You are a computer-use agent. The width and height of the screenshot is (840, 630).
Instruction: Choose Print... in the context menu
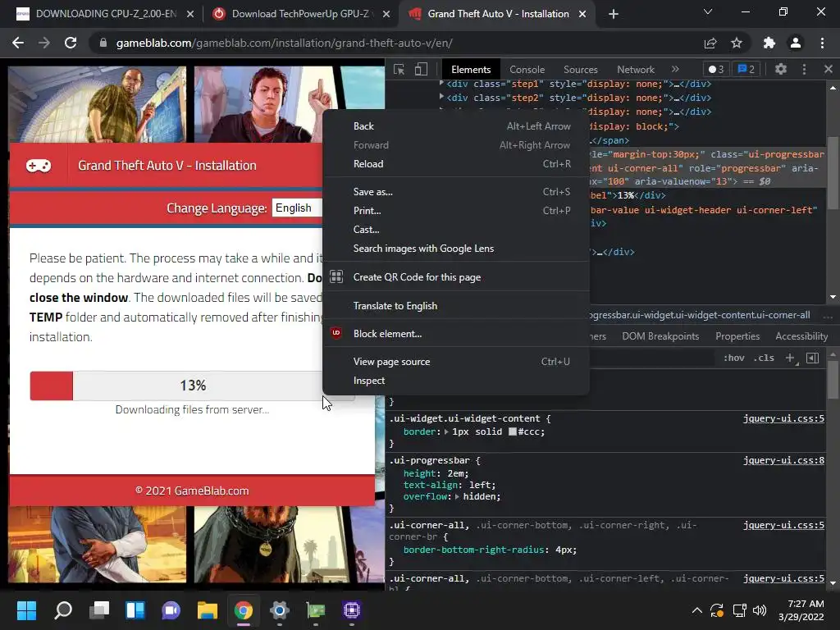(x=456, y=211)
